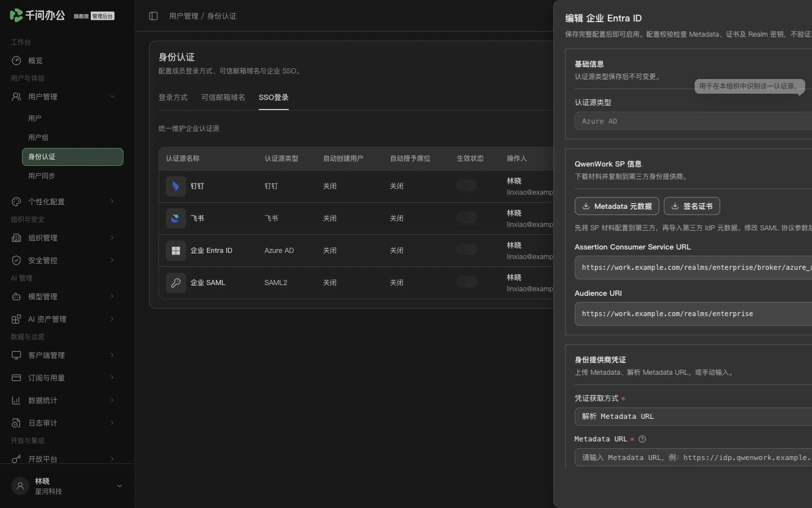Open the 林晓 account switcher chevron
Screen dimensions: 812x508
click(120, 486)
